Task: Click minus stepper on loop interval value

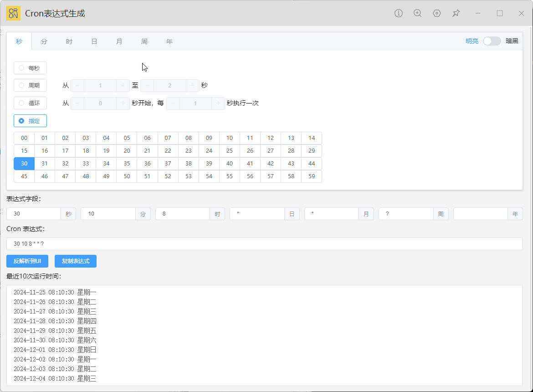Action: click(173, 103)
